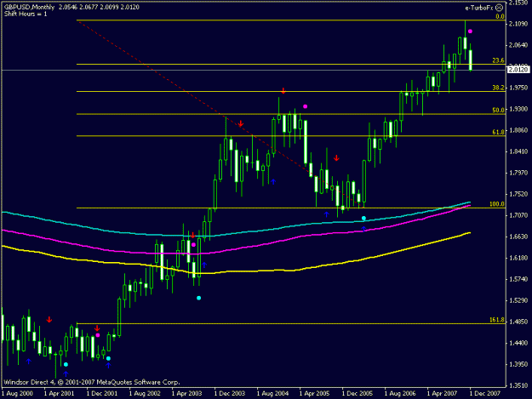Select the 161.8 Fibonacci level label
This screenshot has height=399, width=532.
[497, 320]
